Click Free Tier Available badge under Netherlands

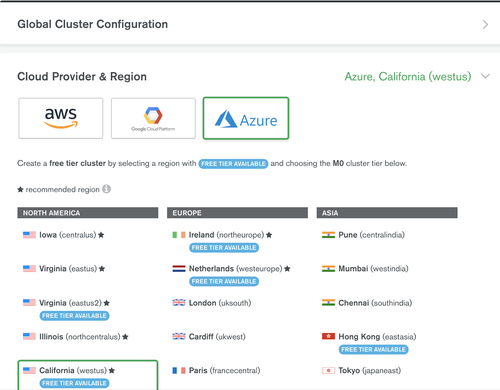[224, 282]
